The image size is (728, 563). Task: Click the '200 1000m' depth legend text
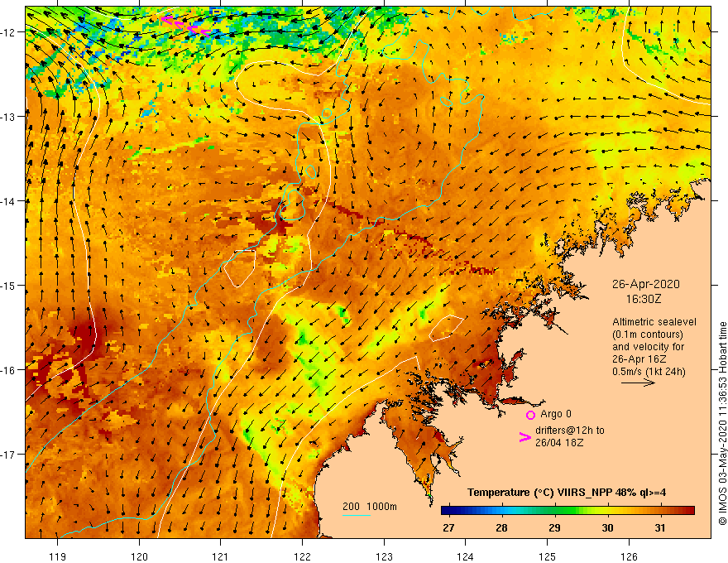click(370, 507)
